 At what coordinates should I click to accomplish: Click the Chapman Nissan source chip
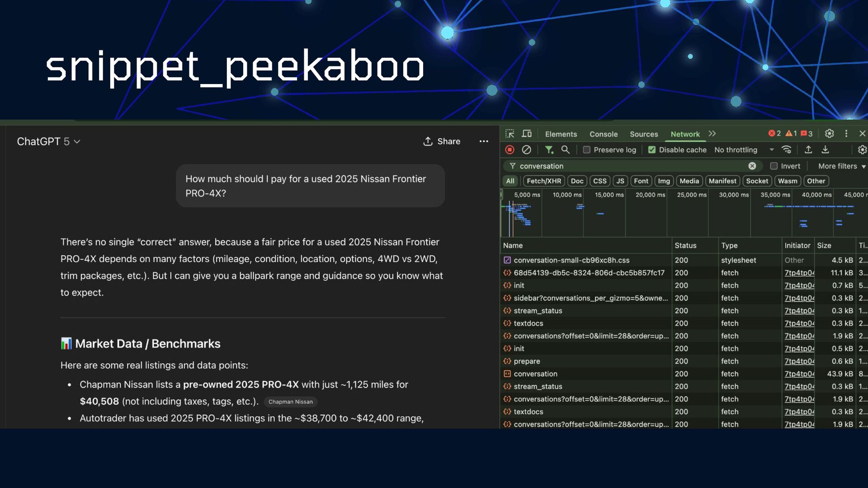(x=290, y=402)
